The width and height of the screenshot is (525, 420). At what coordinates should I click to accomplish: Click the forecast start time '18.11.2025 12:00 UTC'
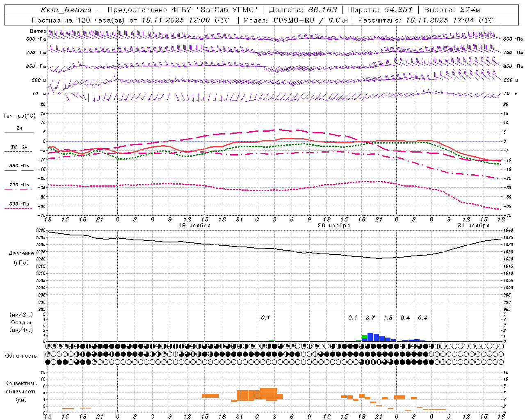(x=185, y=20)
